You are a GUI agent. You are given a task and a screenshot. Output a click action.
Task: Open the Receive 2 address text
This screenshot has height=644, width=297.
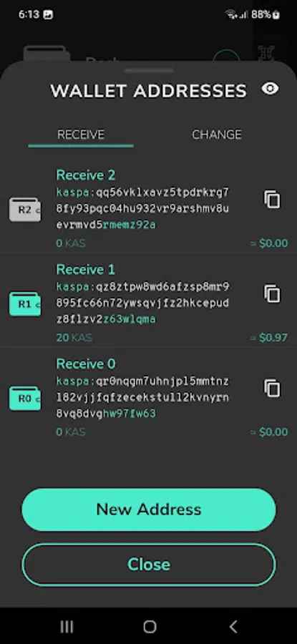142,209
